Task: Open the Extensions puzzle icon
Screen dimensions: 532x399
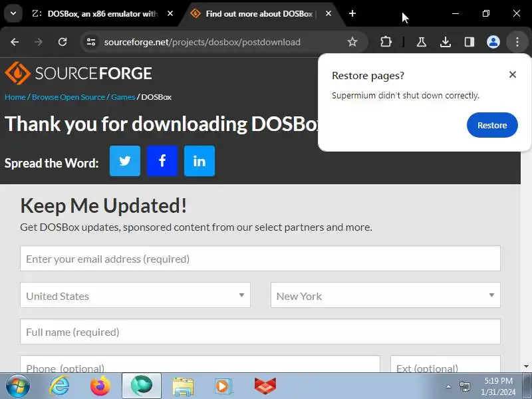Action: pos(386,42)
